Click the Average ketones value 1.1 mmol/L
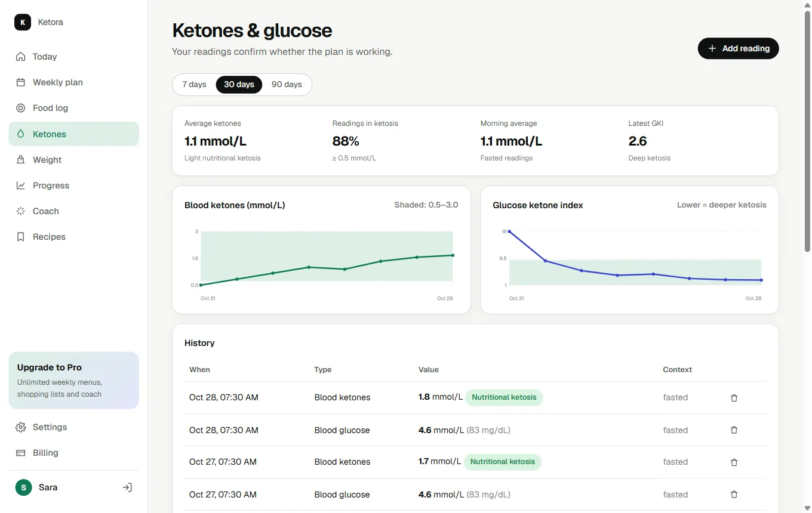Image resolution: width=812 pixels, height=513 pixels. tap(216, 141)
